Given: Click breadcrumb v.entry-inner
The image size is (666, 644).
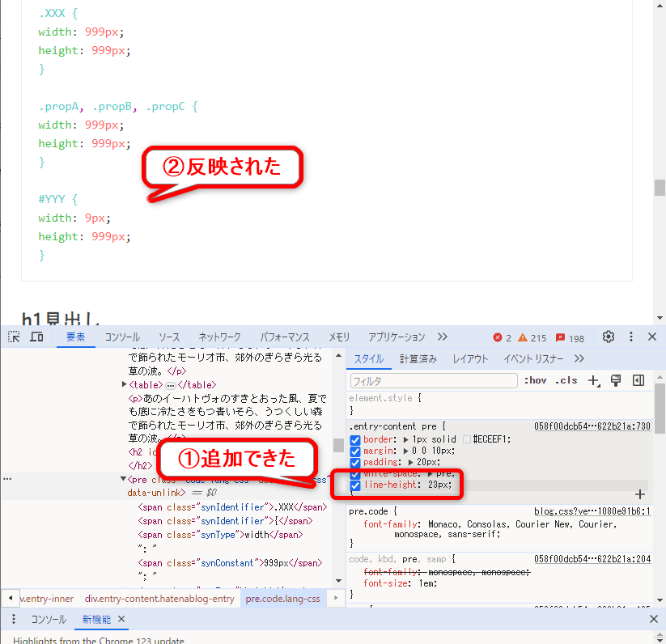Looking at the screenshot, I should click(46, 599).
